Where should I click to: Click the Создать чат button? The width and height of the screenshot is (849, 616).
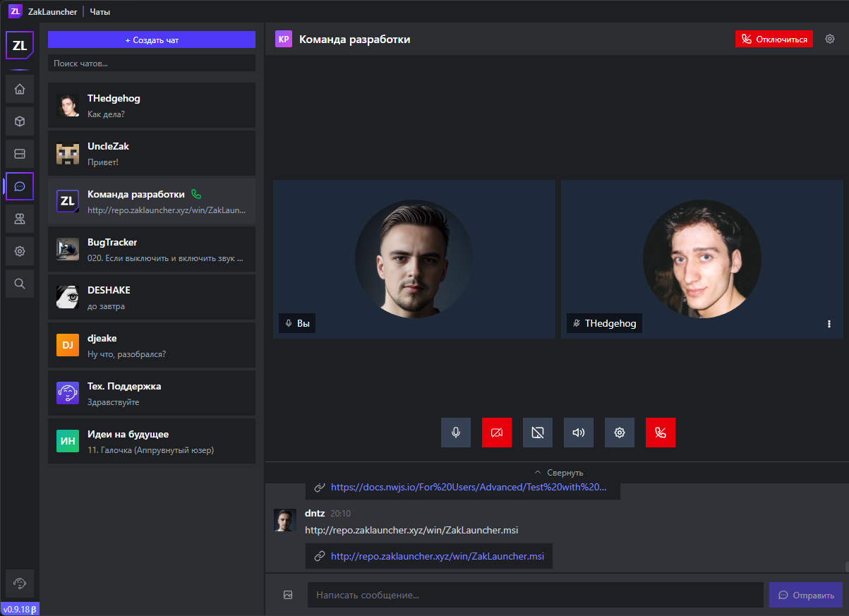point(152,40)
